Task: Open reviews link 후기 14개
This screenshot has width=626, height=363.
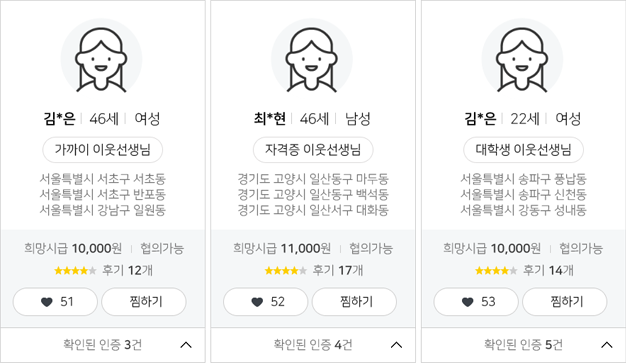Action: coord(548,270)
